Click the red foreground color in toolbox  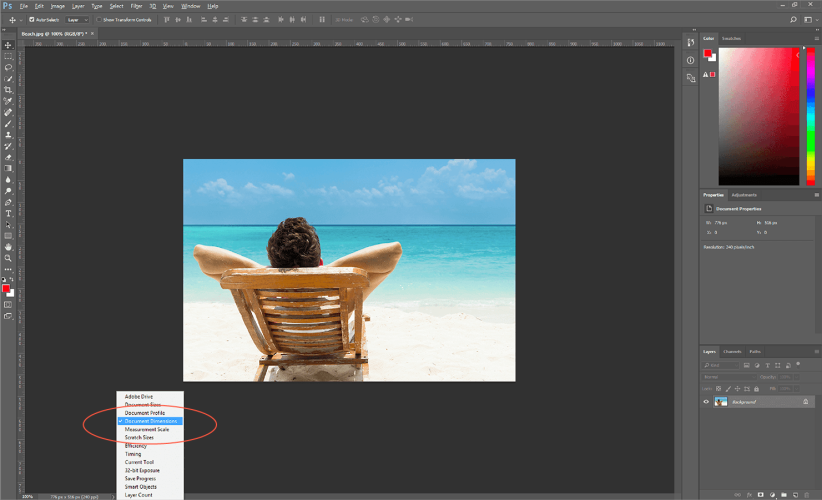click(6, 289)
